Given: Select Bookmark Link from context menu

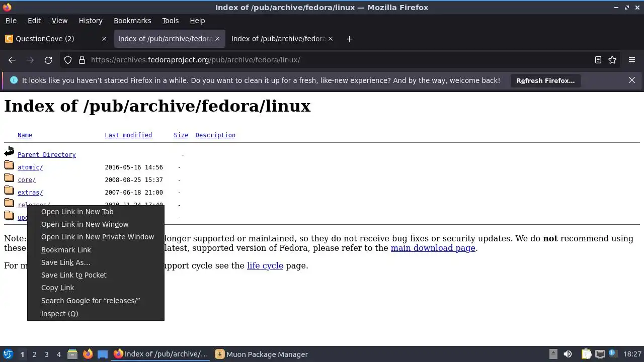Looking at the screenshot, I should pyautogui.click(x=96, y=250).
